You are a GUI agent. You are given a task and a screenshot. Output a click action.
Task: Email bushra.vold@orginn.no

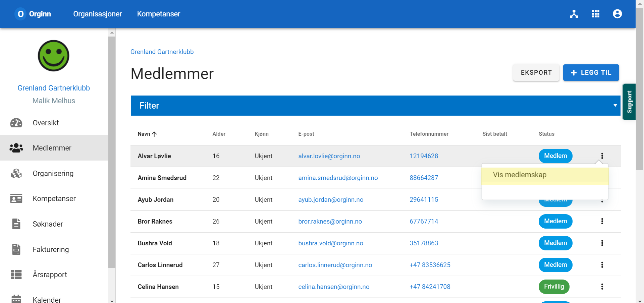(331, 243)
